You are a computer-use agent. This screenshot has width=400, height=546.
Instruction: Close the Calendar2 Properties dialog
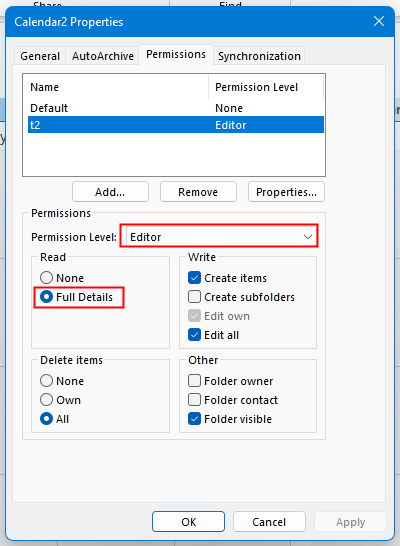click(379, 22)
